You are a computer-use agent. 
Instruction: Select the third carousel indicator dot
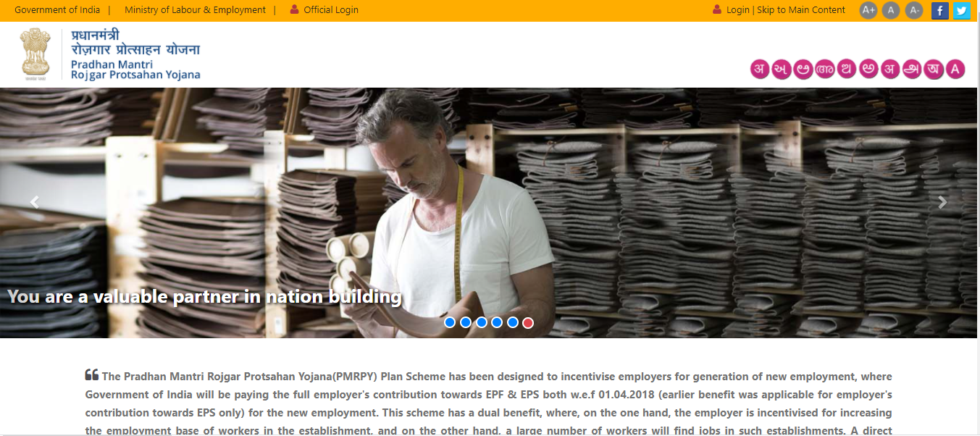click(481, 322)
